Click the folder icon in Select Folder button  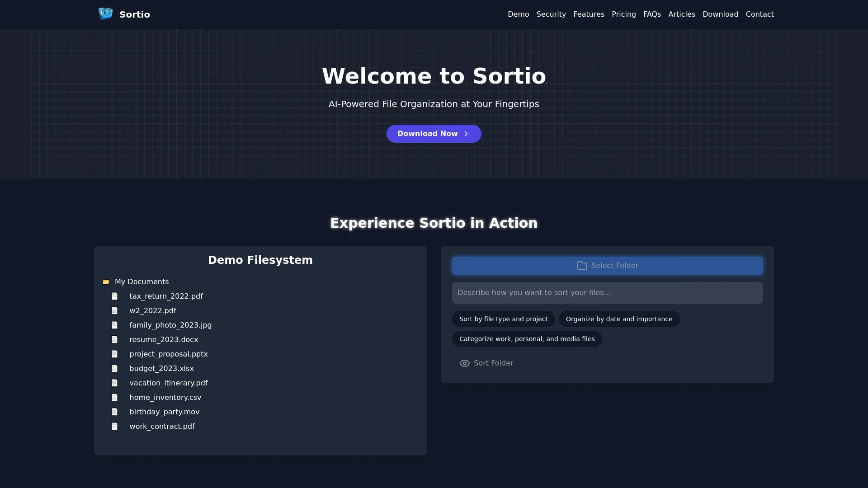tap(582, 265)
